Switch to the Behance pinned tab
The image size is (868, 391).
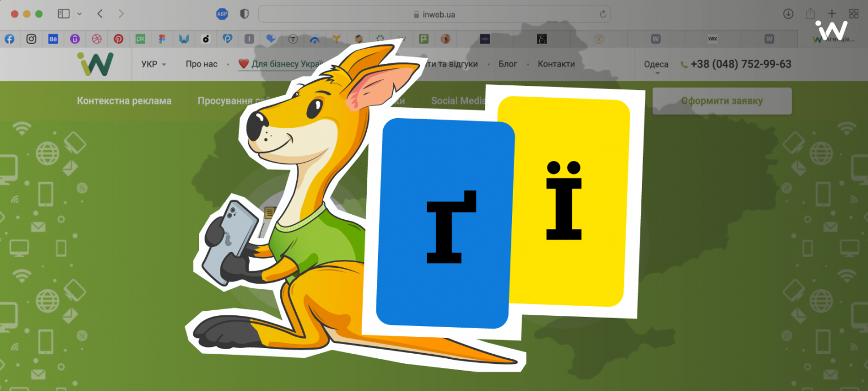[x=53, y=39]
